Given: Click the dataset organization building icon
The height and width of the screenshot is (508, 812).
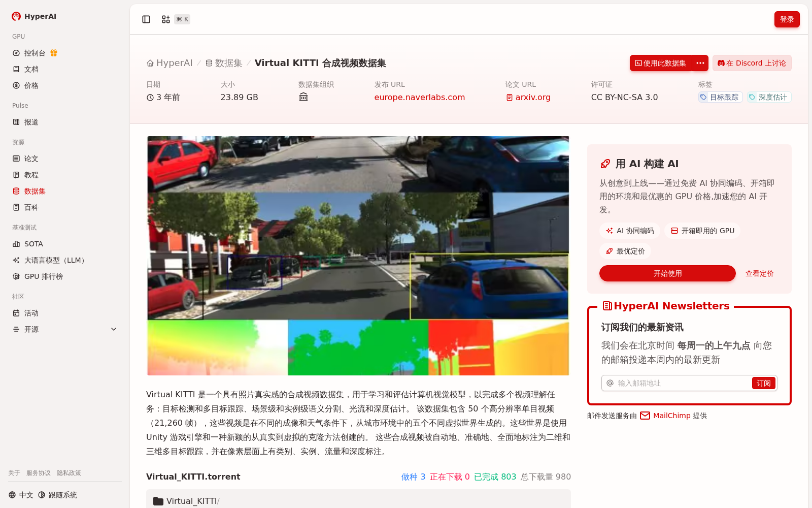Looking at the screenshot, I should click(303, 97).
